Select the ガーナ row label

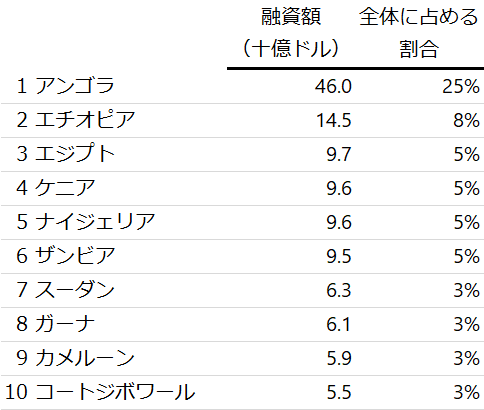[x=65, y=324]
